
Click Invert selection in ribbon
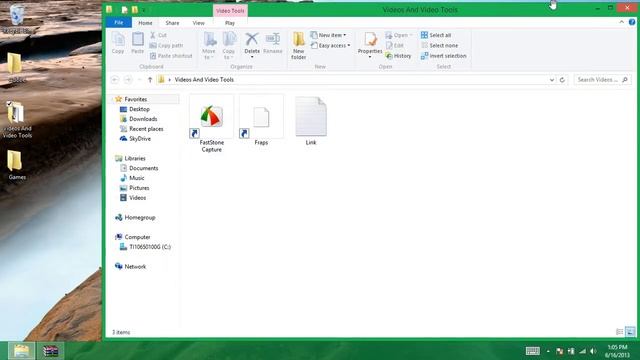coord(444,56)
